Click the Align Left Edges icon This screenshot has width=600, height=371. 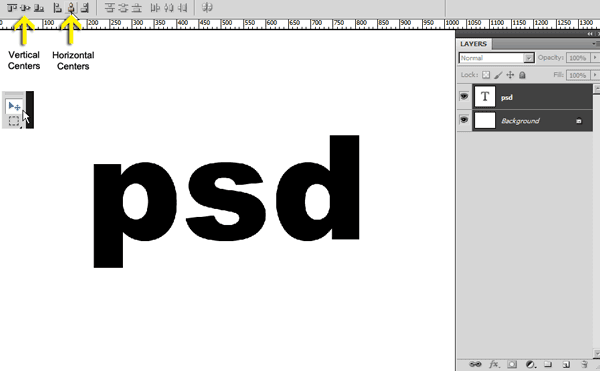(57, 8)
